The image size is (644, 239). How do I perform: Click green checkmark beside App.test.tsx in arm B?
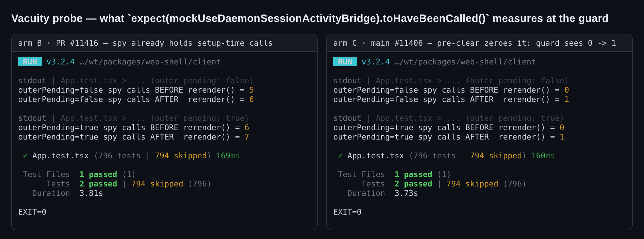(25, 156)
